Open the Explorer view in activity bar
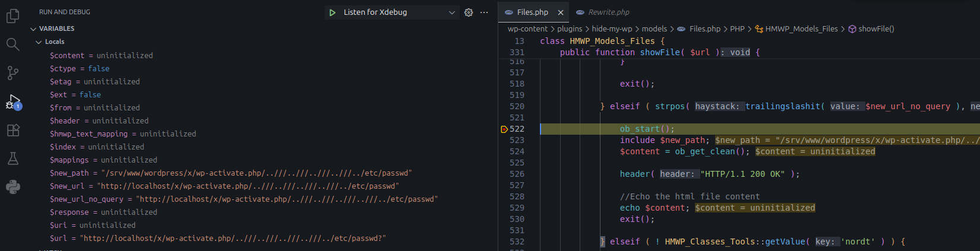This screenshot has height=251, width=980. [13, 16]
